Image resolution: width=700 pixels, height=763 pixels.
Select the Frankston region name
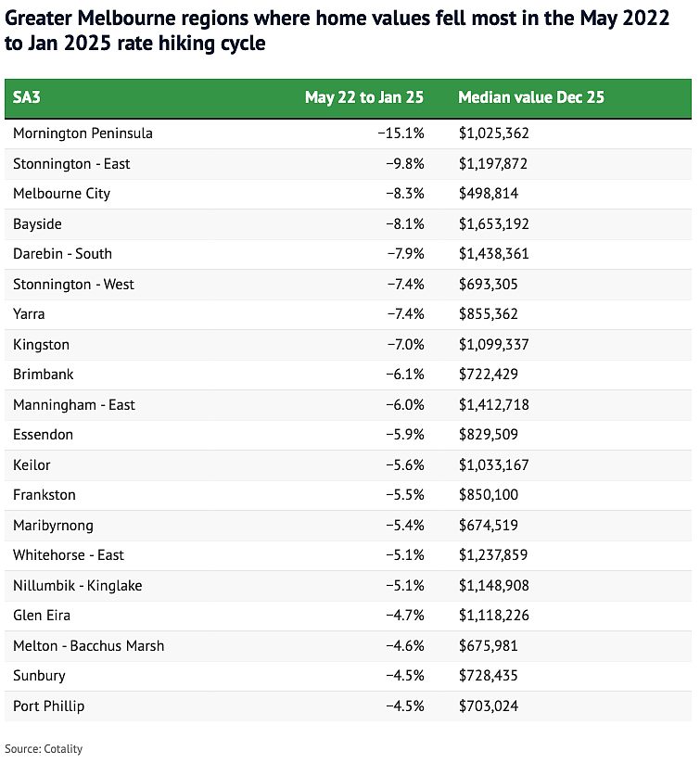tap(45, 495)
